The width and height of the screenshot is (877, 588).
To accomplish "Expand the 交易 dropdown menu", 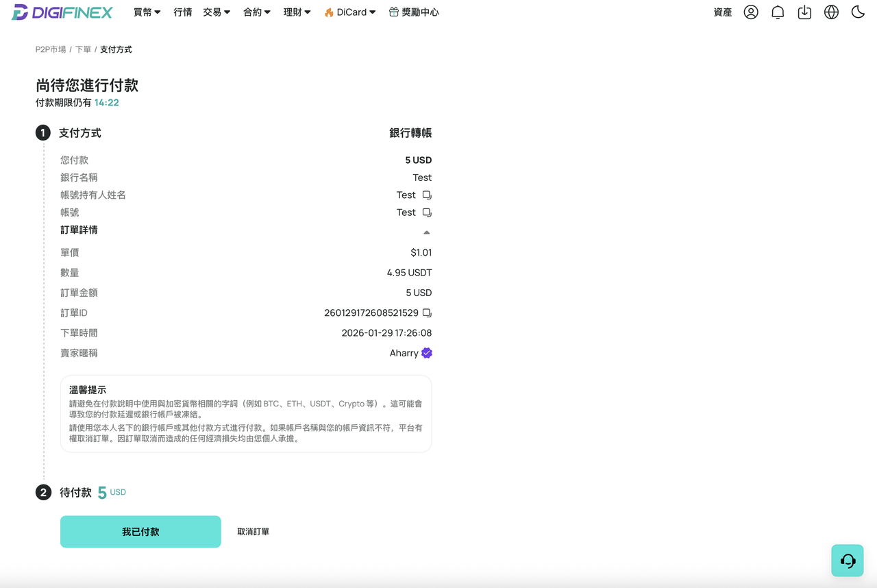I will [217, 12].
